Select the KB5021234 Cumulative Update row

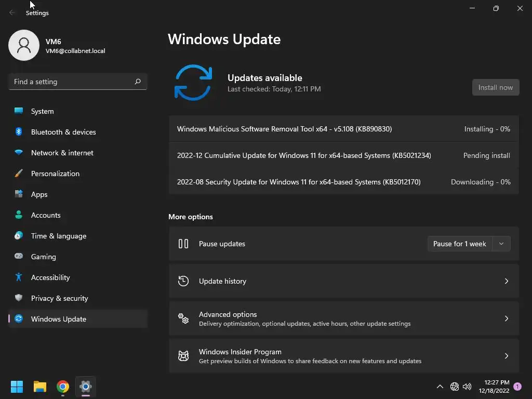coord(344,155)
